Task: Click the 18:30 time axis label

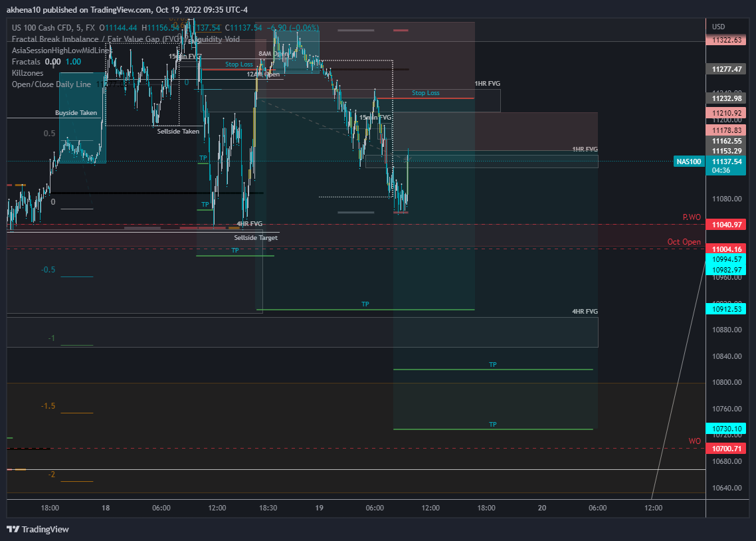Action: [x=268, y=508]
